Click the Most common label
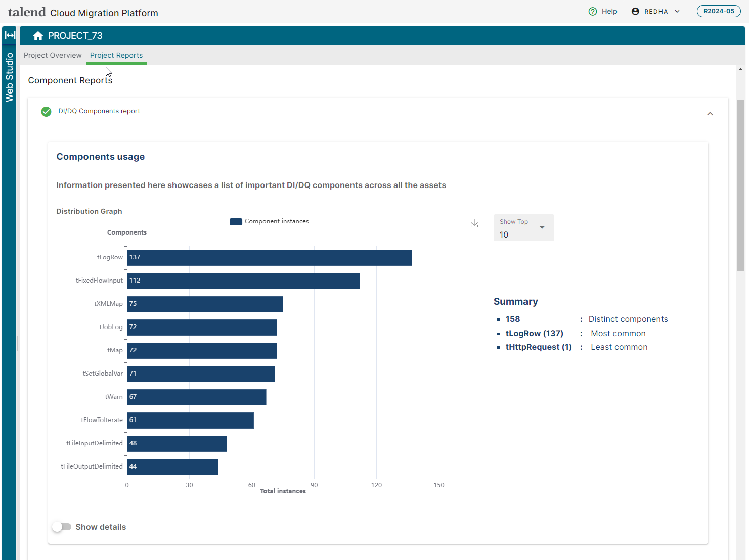Image resolution: width=749 pixels, height=560 pixels. pyautogui.click(x=618, y=334)
